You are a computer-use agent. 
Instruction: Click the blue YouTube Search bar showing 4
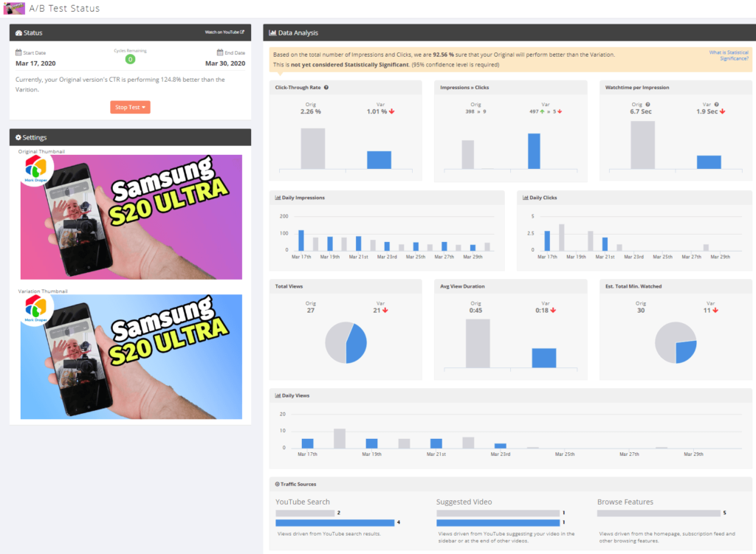click(x=335, y=523)
